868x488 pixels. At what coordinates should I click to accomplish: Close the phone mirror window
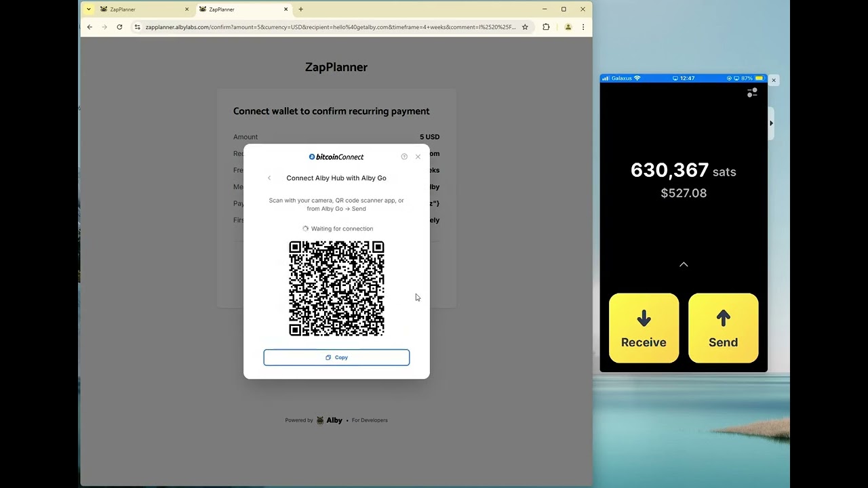[x=773, y=80]
